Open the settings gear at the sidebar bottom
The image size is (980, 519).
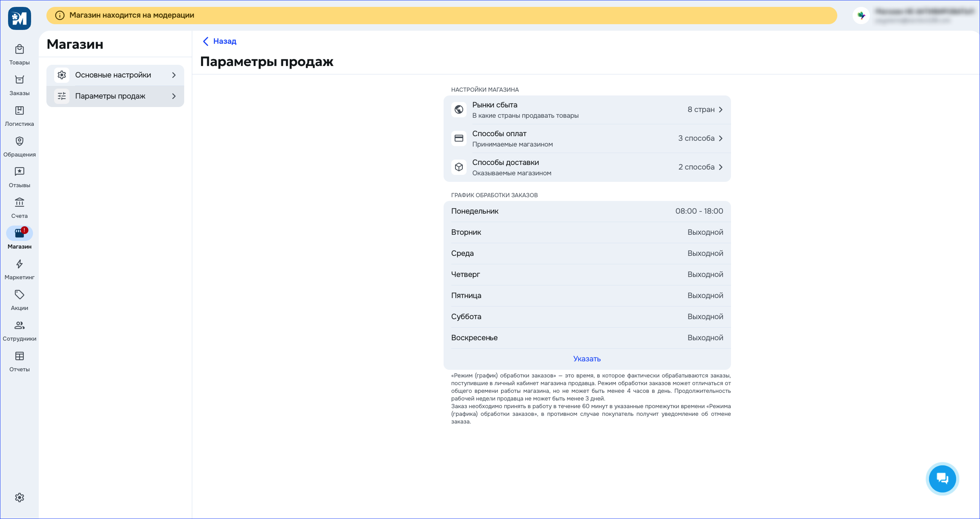pyautogui.click(x=19, y=498)
